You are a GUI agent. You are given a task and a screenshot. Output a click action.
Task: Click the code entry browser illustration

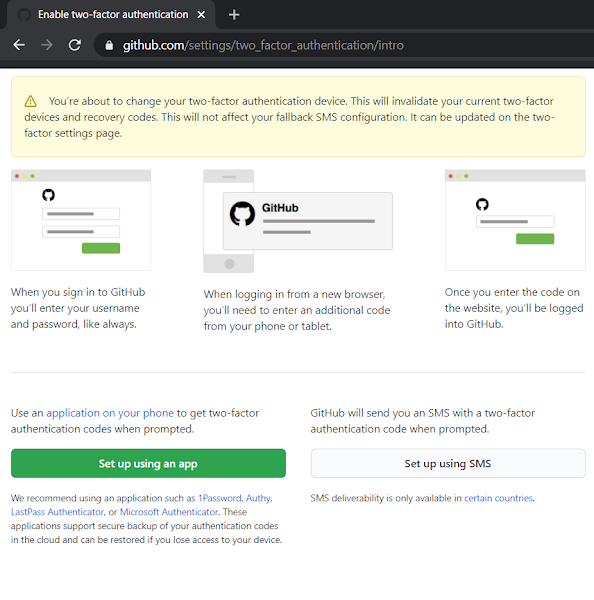click(x=515, y=220)
